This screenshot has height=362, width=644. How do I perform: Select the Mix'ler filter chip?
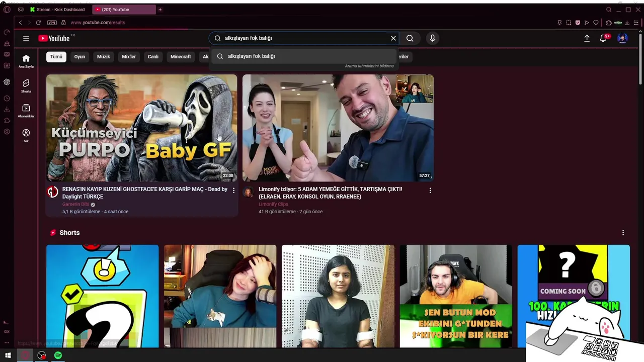pyautogui.click(x=129, y=57)
